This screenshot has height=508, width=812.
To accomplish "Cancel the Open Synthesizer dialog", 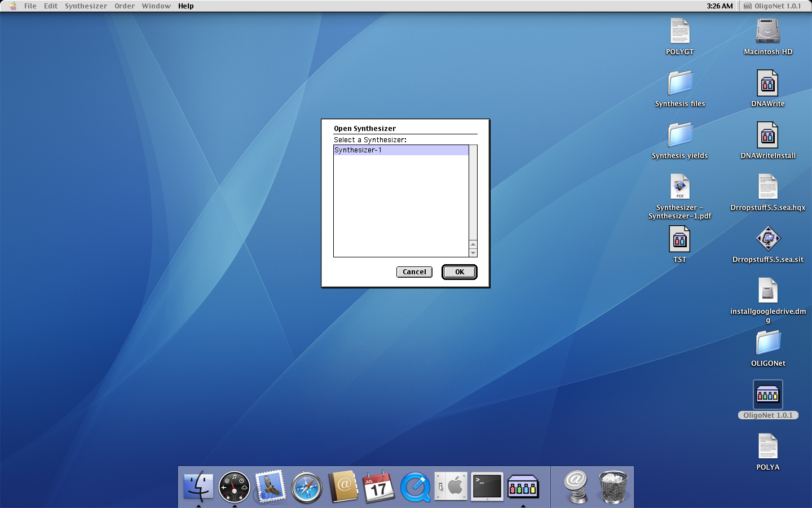I will point(414,272).
